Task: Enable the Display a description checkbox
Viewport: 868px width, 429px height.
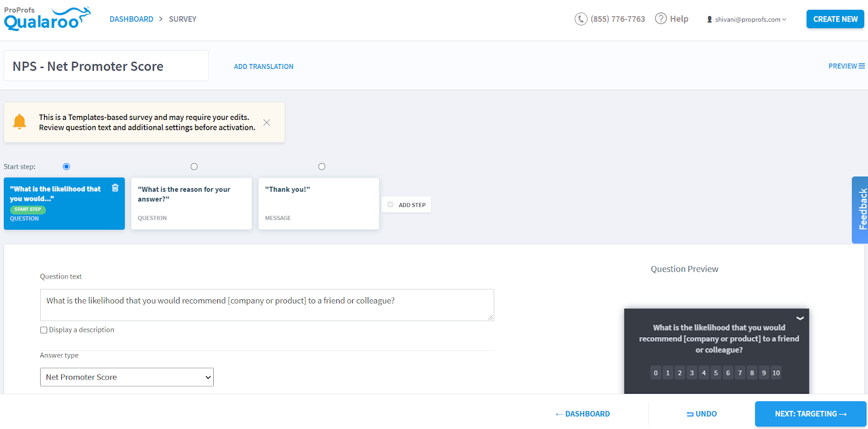Action: [x=43, y=330]
